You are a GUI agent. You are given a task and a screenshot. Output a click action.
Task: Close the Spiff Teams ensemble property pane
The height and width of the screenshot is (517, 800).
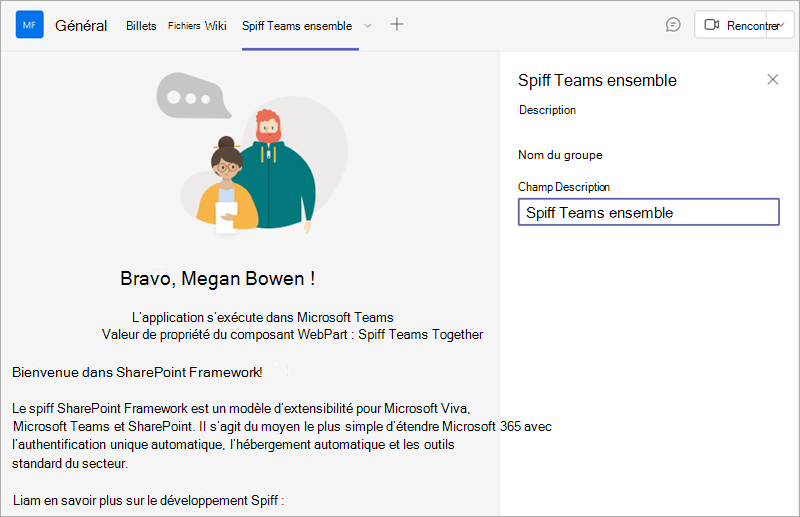tap(772, 79)
